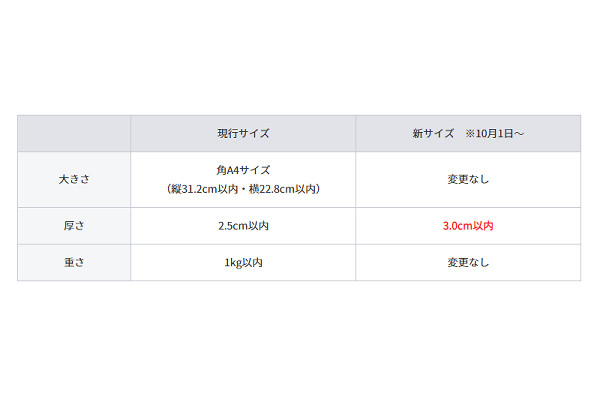This screenshot has width=600, height=400.
Task: Click the 10月1日 date text in header
Action: [x=494, y=133]
